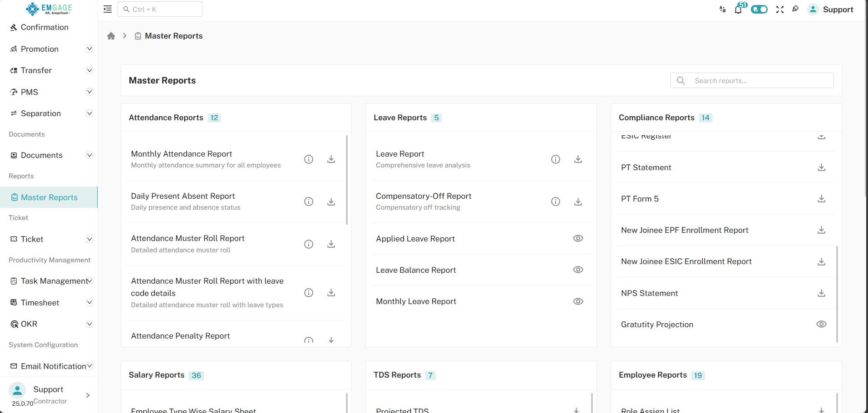The image size is (868, 413).
Task: Preview the Leave Balance Report
Action: tap(577, 270)
